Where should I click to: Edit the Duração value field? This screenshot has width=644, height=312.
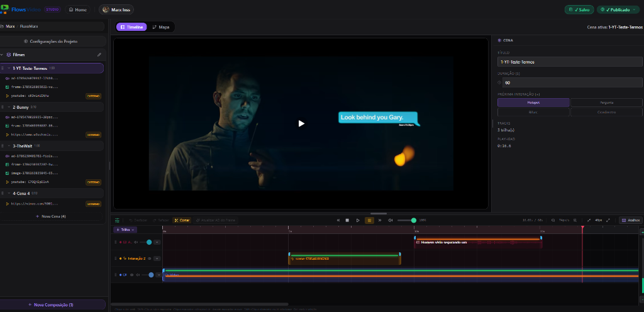[x=572, y=82]
